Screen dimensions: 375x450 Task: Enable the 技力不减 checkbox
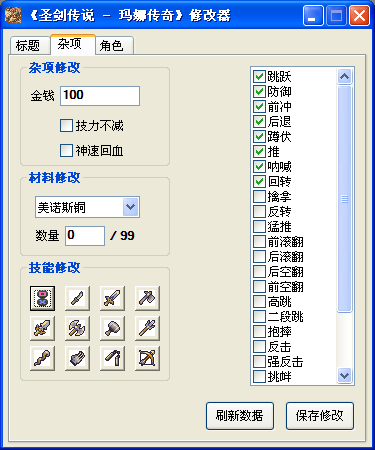pyautogui.click(x=66, y=126)
